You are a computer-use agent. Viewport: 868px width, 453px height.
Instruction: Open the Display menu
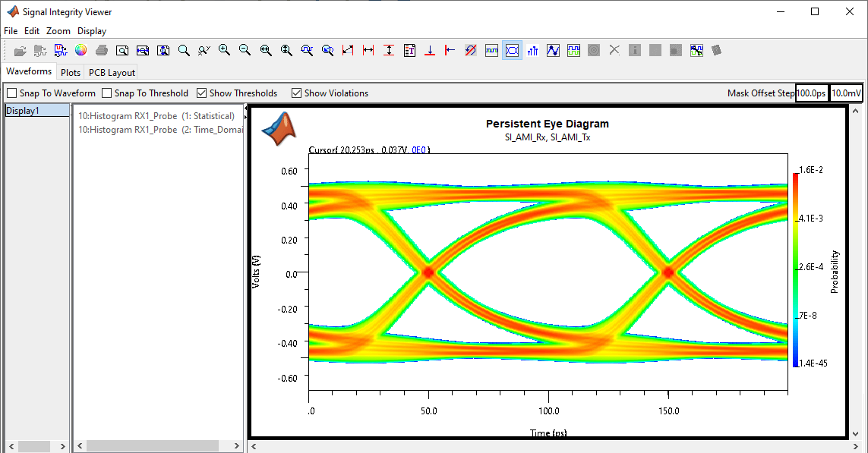(x=92, y=31)
